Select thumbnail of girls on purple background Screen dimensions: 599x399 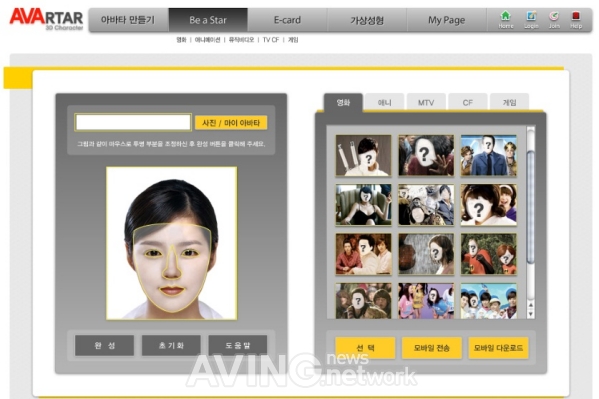[426, 301]
